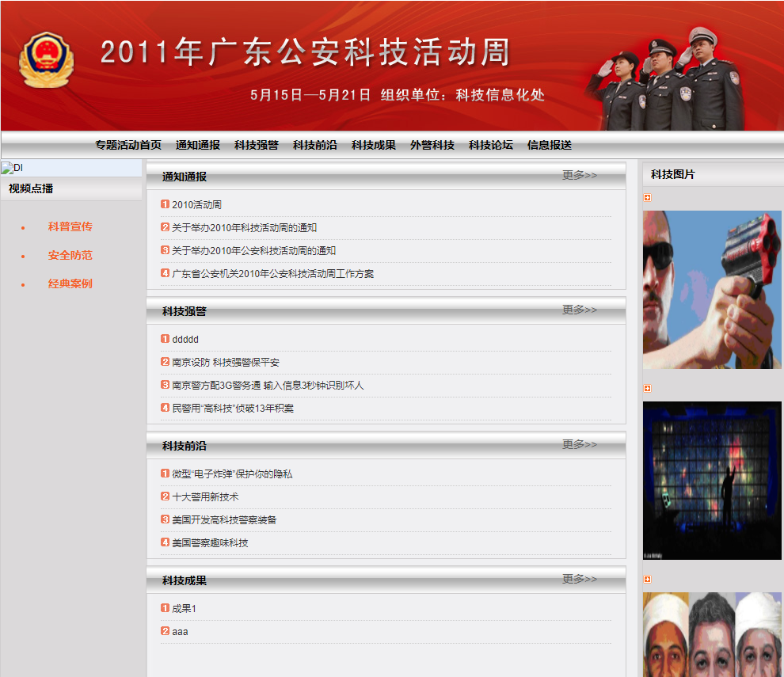Open the 科普宣传 video category link
This screenshot has width=784, height=677.
[x=70, y=226]
